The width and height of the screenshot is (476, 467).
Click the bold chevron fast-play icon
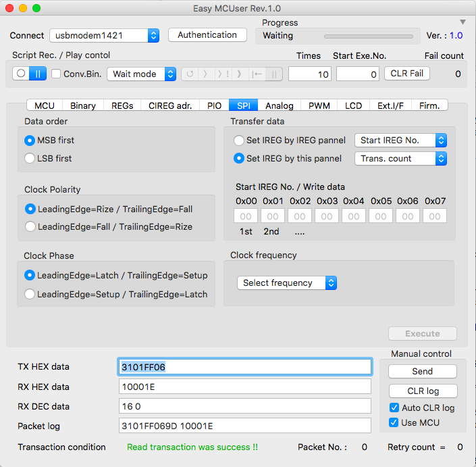pos(240,74)
